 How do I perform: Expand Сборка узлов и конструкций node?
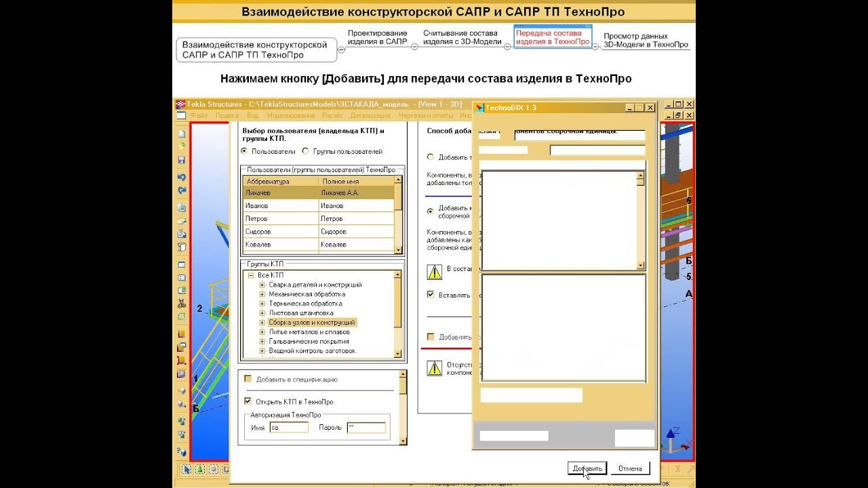pos(262,323)
